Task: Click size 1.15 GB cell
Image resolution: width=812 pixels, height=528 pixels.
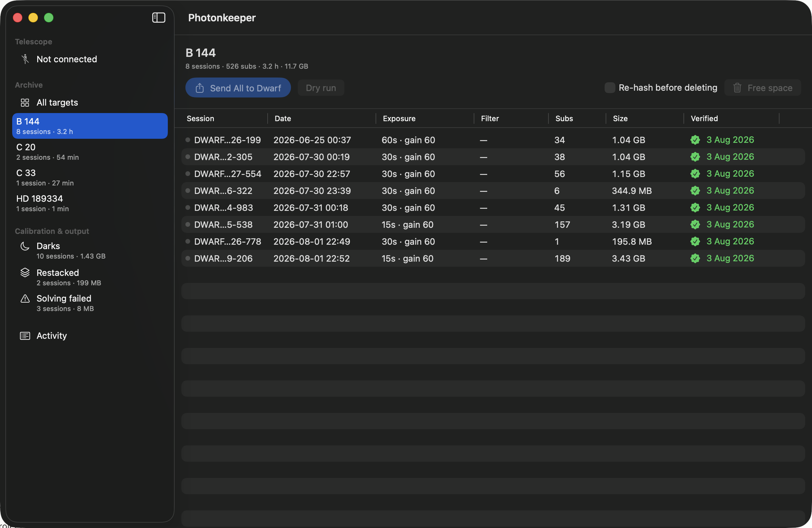Action: 629,174
